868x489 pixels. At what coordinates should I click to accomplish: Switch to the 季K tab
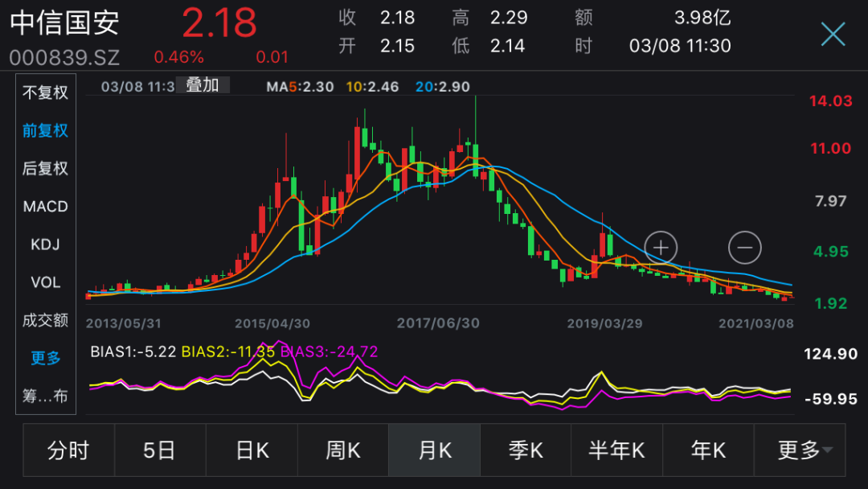[x=526, y=450]
